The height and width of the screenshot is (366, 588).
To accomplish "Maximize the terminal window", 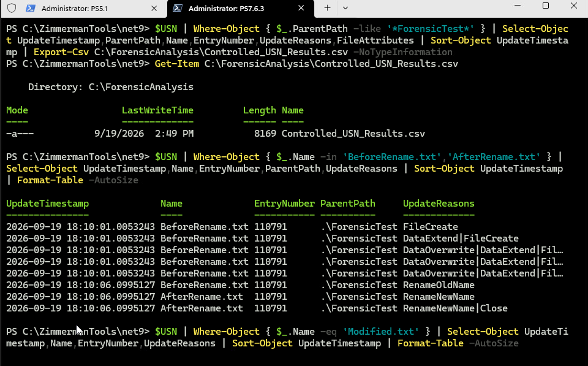I will tap(546, 6).
